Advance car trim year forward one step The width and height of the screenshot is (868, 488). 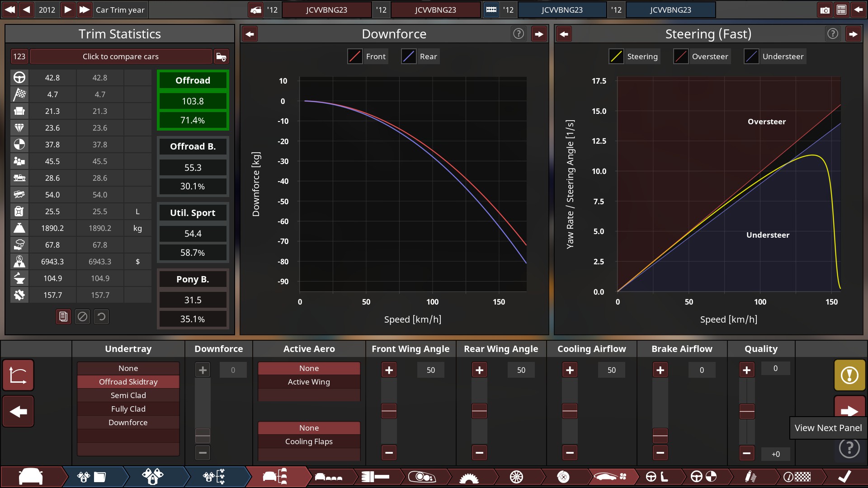[67, 9]
